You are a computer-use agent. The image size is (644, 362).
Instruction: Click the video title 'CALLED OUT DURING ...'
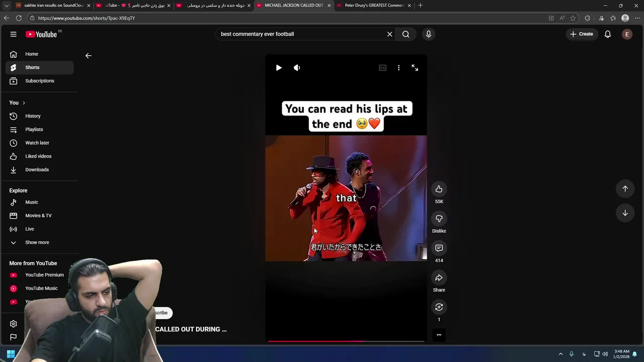pyautogui.click(x=191, y=329)
